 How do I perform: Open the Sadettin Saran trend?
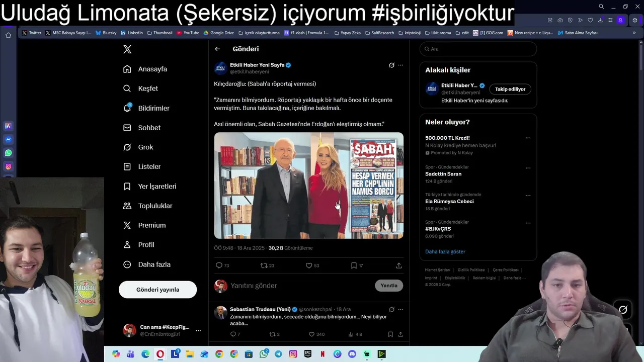pos(443,174)
